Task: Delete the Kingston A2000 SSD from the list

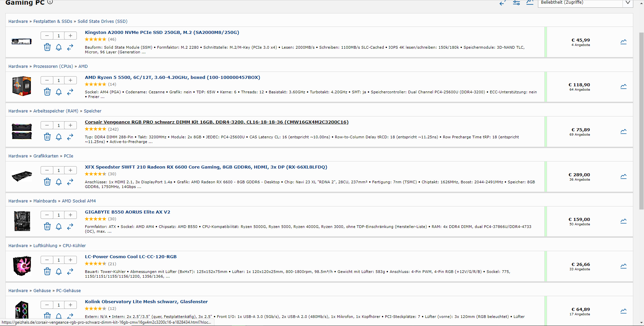Action: pos(47,47)
